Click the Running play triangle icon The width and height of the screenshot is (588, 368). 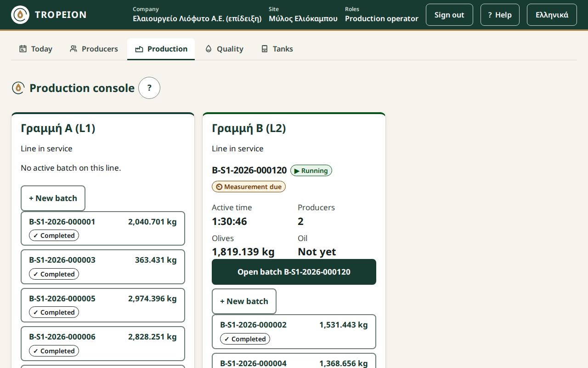(x=297, y=171)
